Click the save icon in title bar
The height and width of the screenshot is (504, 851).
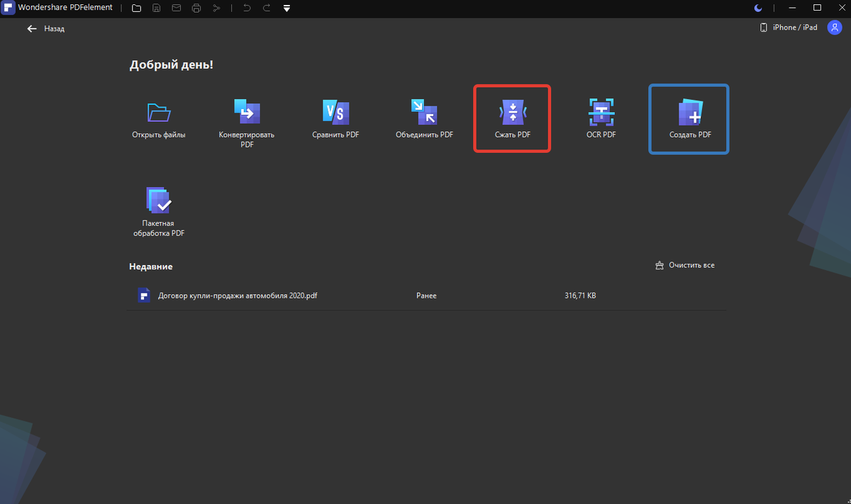point(156,8)
